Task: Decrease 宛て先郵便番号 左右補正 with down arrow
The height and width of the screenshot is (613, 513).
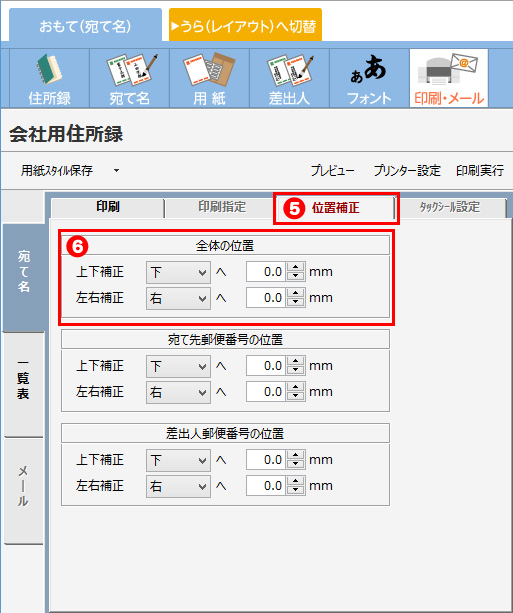Action: pyautogui.click(x=296, y=396)
